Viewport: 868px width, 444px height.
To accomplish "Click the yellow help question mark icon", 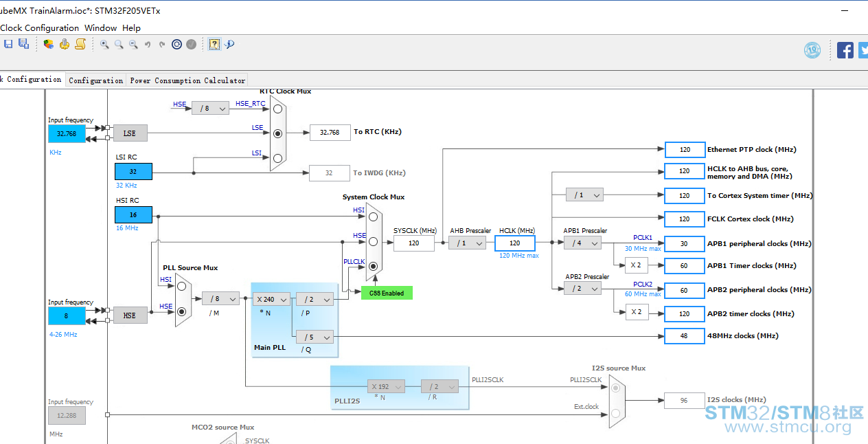I will [214, 44].
